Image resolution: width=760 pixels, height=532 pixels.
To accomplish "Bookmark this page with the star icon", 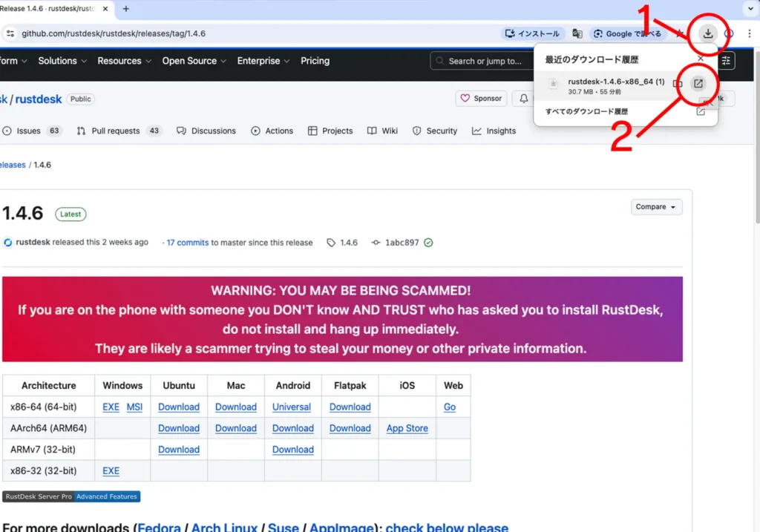I will (x=678, y=33).
